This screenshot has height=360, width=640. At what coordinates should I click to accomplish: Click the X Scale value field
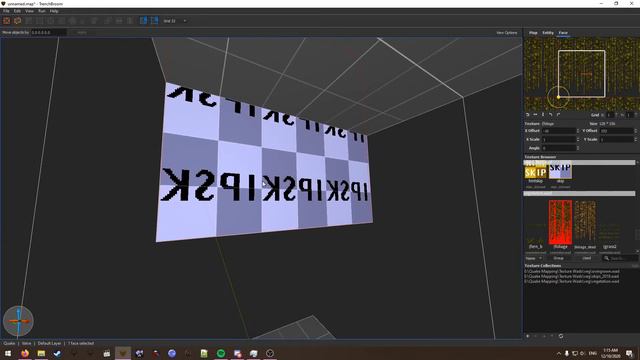pos(558,140)
